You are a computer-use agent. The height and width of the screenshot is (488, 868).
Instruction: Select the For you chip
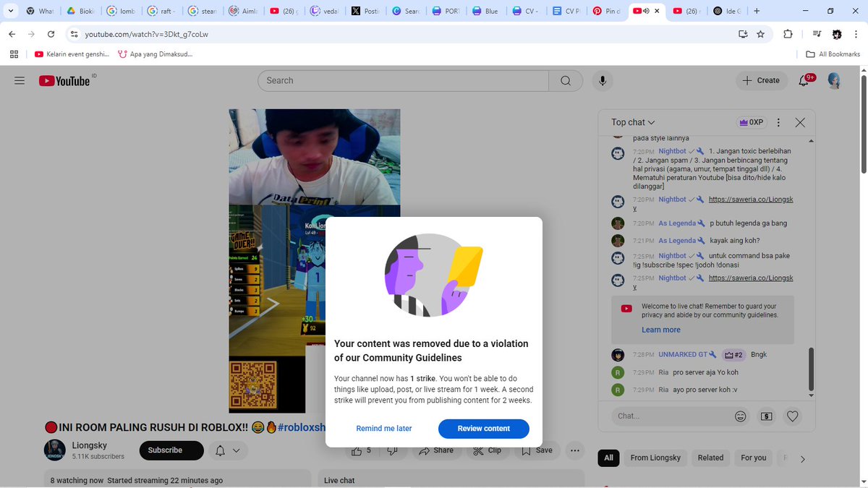coord(753,458)
